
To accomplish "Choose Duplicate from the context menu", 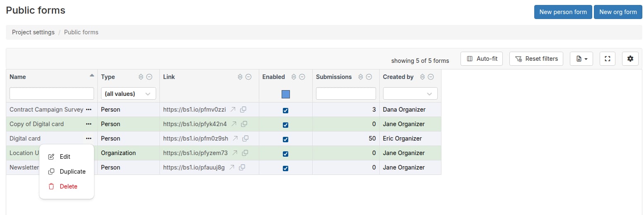I will coord(66,172).
